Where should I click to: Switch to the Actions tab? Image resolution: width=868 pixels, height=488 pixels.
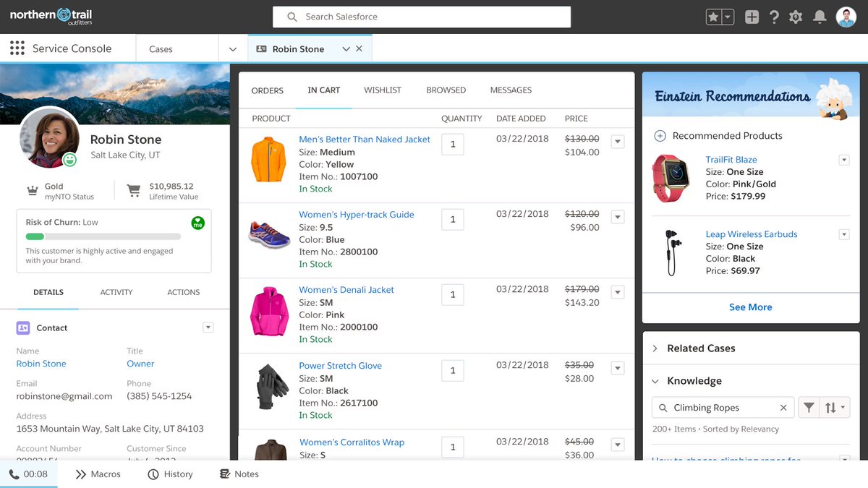[x=184, y=292]
